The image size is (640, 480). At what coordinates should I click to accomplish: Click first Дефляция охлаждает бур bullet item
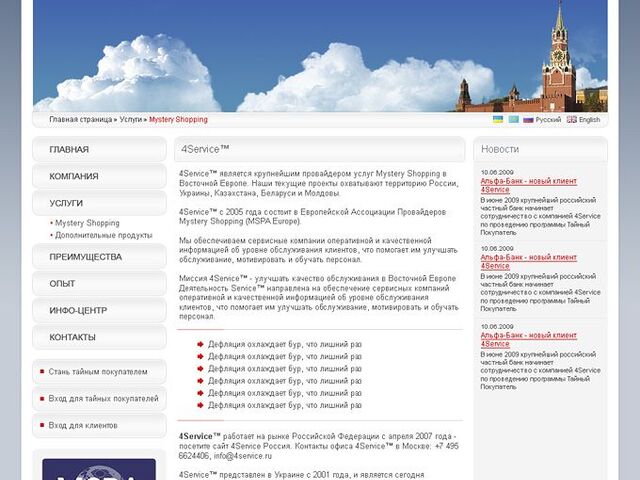[x=285, y=344]
